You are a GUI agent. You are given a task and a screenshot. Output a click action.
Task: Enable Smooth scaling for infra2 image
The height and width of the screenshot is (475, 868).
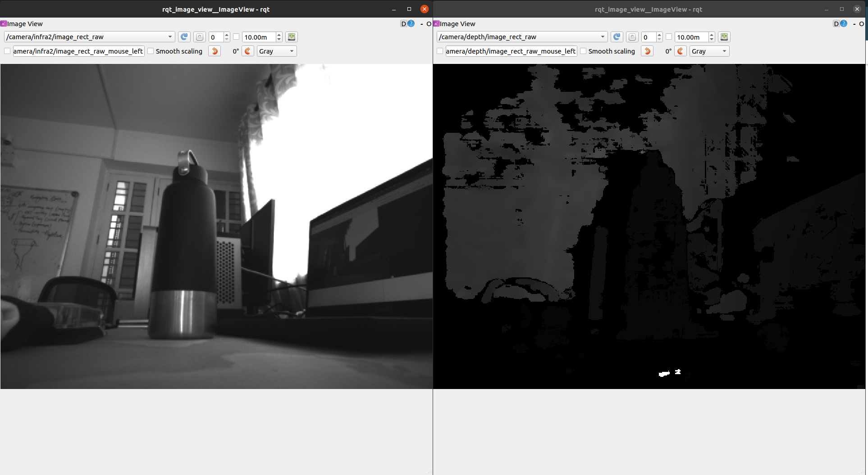151,51
